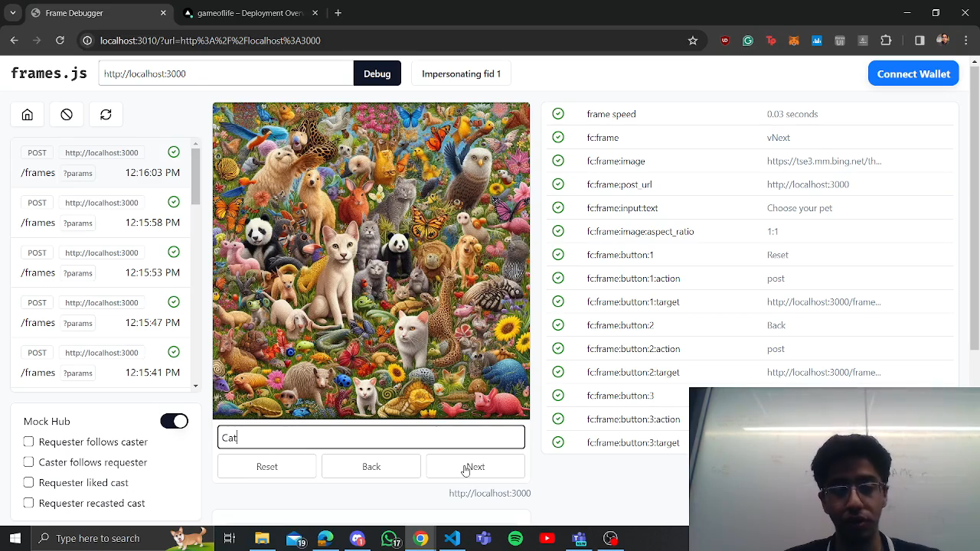Check Requester liked cast
980x551 pixels.
[28, 483]
